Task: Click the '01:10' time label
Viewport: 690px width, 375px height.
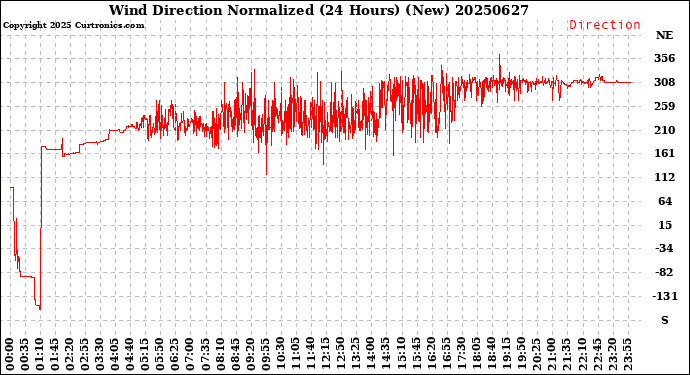Action: 40,354
